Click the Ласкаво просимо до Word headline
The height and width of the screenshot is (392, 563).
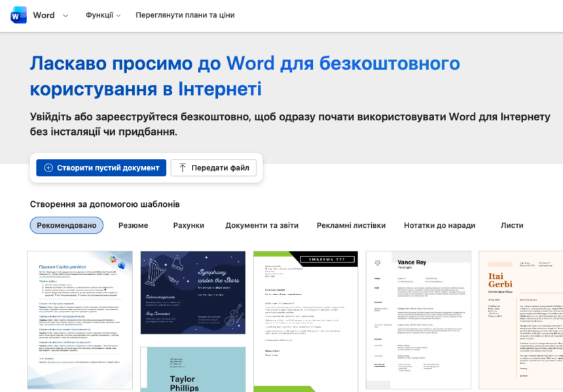click(245, 76)
